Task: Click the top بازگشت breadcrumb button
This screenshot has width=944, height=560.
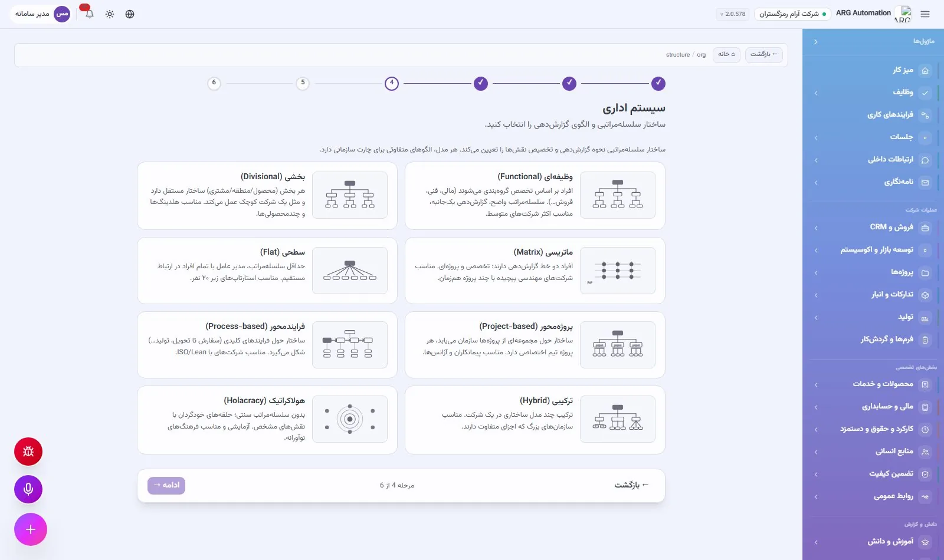Action: pos(763,55)
